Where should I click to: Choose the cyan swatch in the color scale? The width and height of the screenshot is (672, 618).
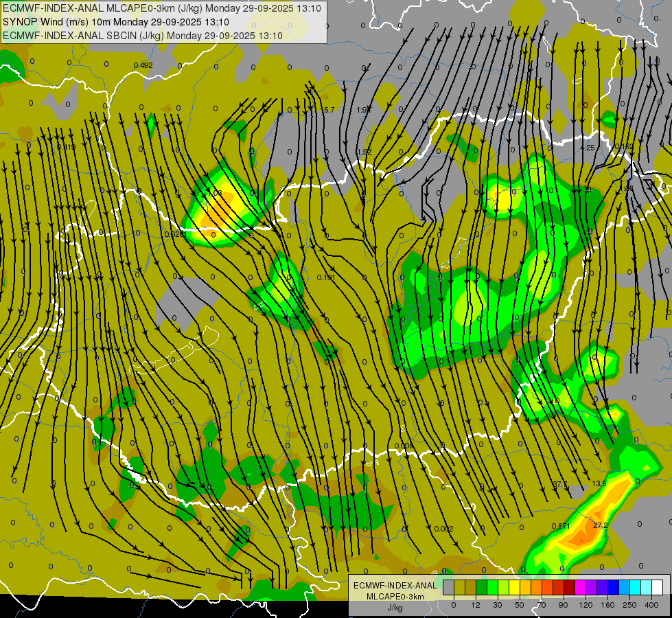click(x=635, y=588)
